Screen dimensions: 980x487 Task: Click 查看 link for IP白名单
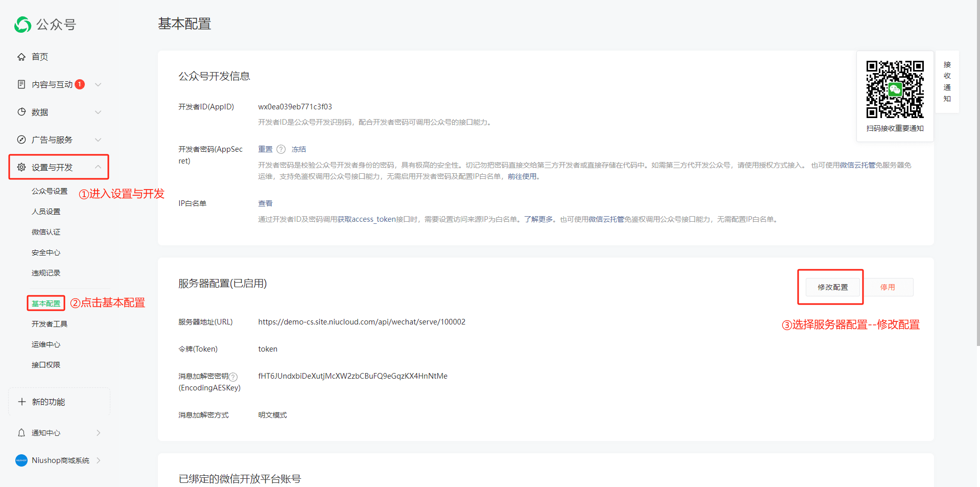click(265, 203)
